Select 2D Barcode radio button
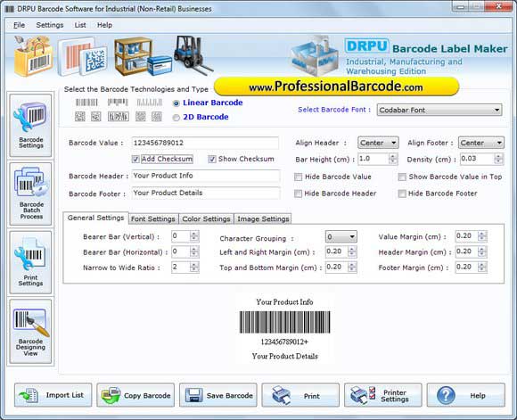Screen dimensions: 517x420 click(x=176, y=118)
